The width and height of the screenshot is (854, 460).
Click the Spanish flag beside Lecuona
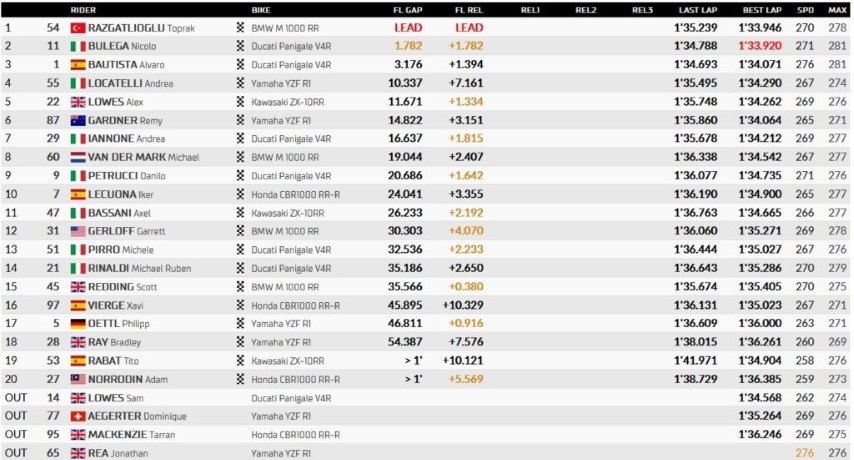click(78, 194)
